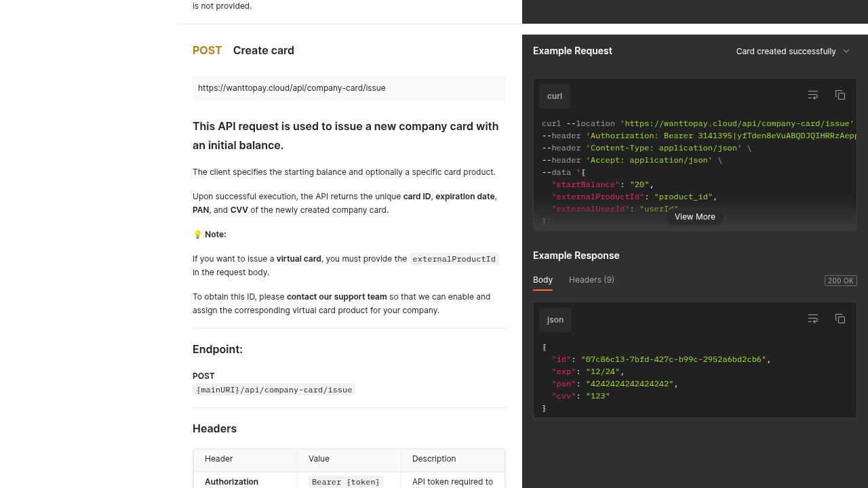The height and width of the screenshot is (488, 868).
Task: Click the Headers section heading
Action: [214, 429]
